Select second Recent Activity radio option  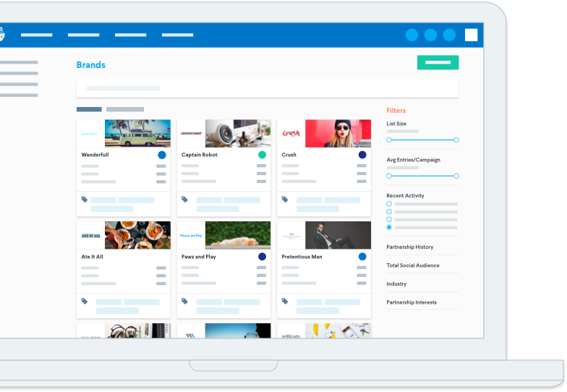coord(389,211)
